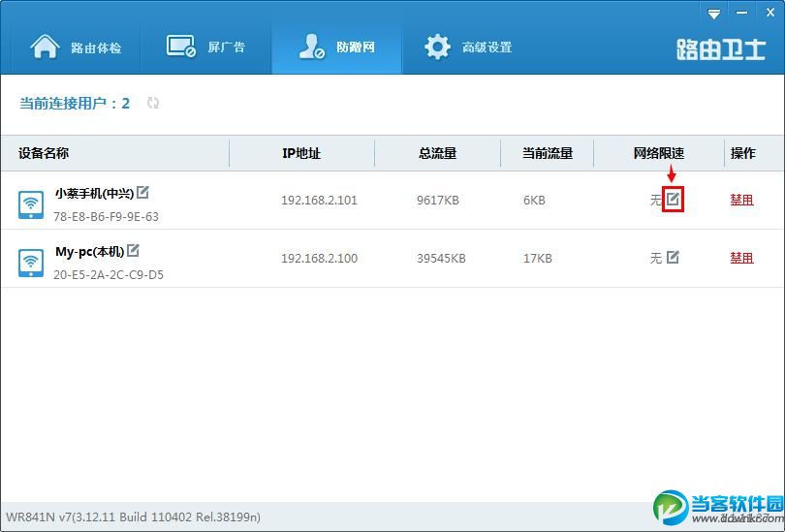The width and height of the screenshot is (785, 532).
Task: Click the WR841N v7 firmware status text
Action: point(133,517)
